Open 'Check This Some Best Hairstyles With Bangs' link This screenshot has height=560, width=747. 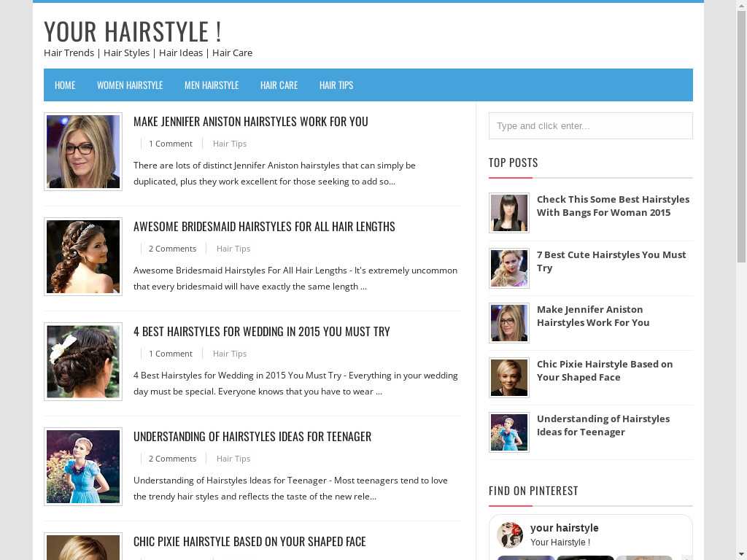tap(613, 206)
